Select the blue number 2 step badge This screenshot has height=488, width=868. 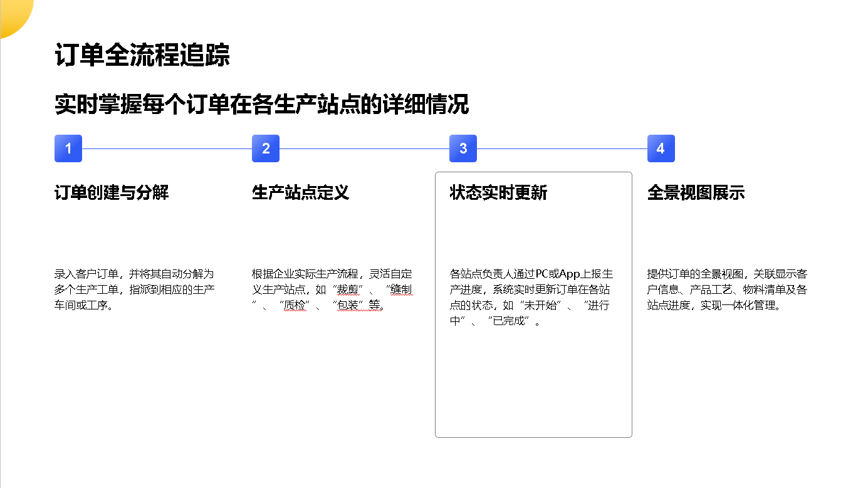pos(266,148)
